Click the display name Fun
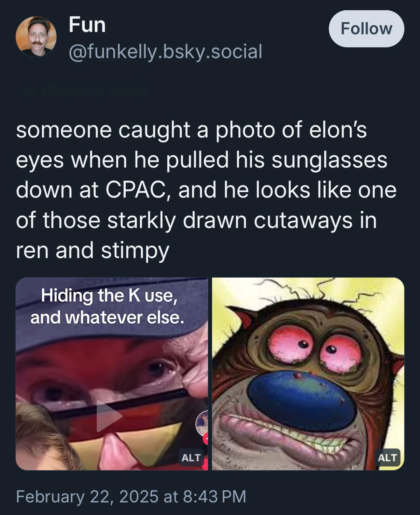 tap(87, 25)
